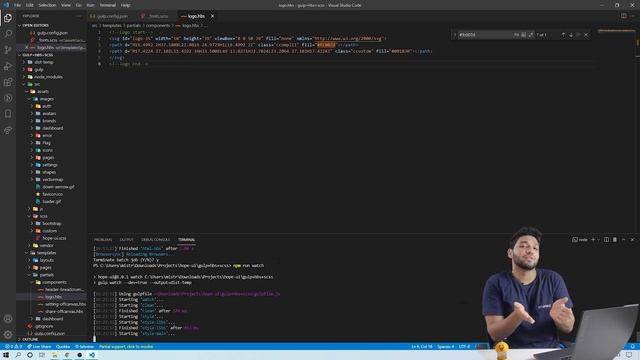640x360 pixels.
Task: Open File Explorer from the taskbar
Action: point(55,355)
